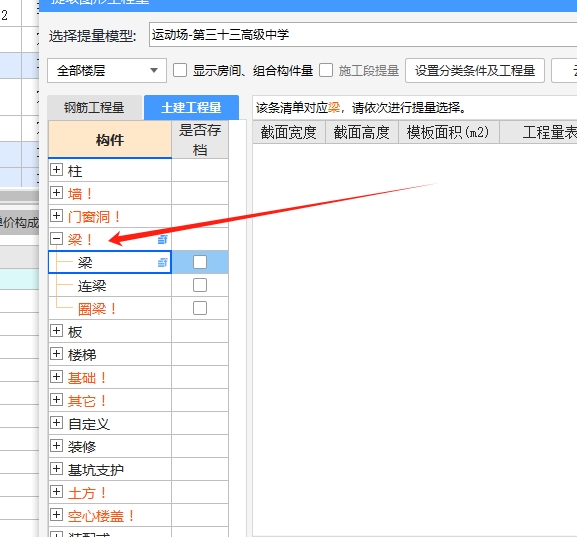Select the 楼梯 row label
The width and height of the screenshot is (577, 537).
82,355
